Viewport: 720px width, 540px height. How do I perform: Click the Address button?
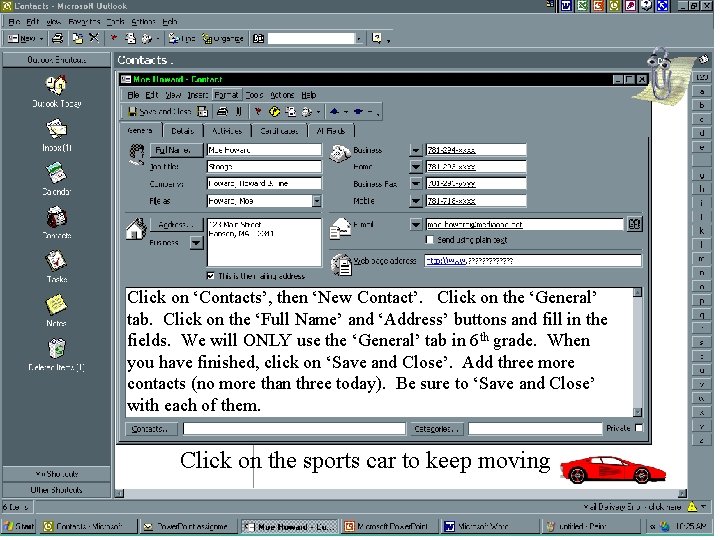pos(176,225)
